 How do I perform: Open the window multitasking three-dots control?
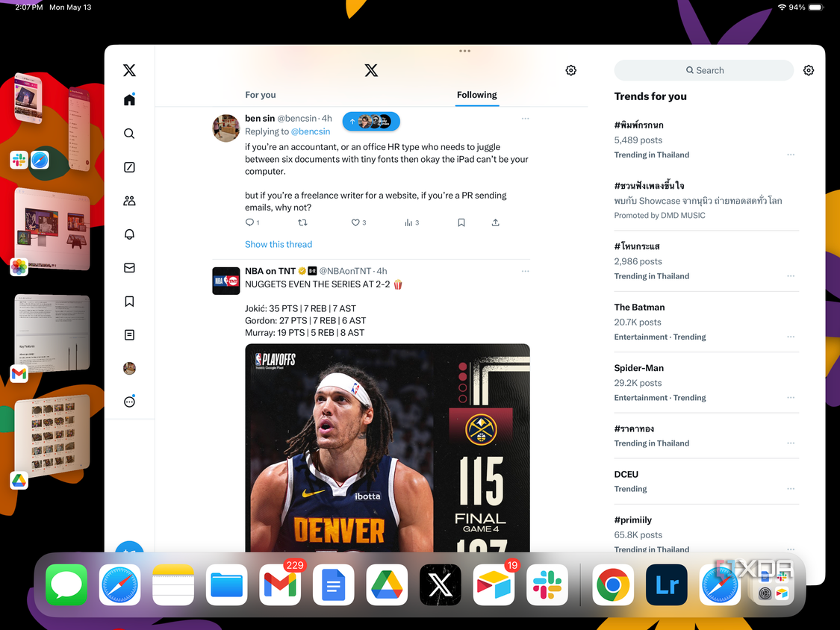point(464,51)
